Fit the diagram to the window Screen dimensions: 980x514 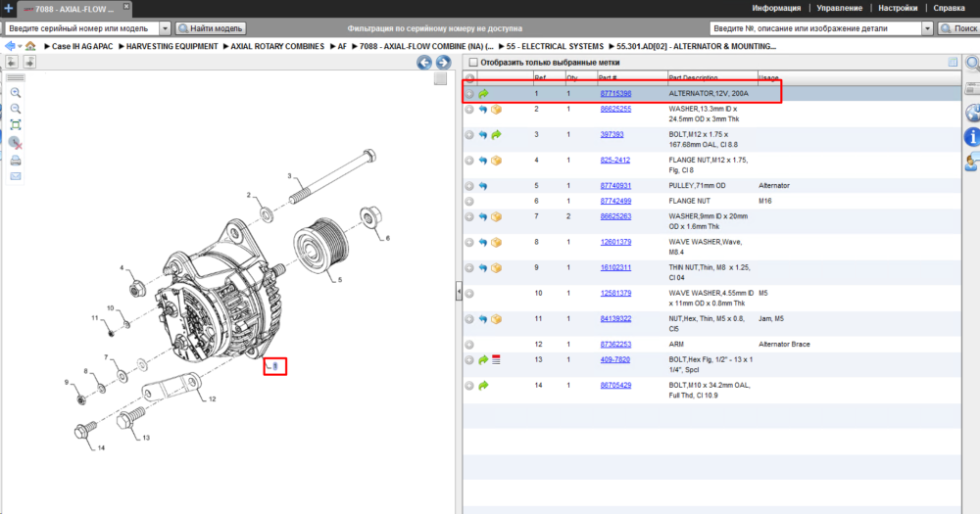coord(16,125)
